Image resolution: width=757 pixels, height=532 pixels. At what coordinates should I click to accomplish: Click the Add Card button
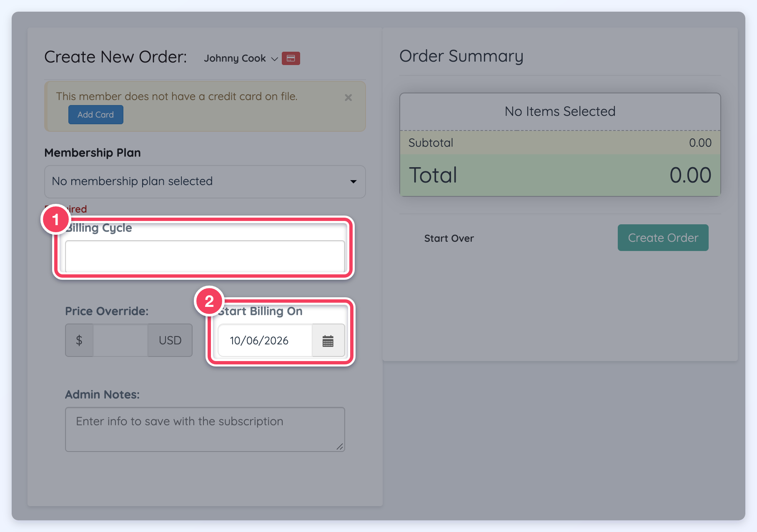(x=96, y=115)
